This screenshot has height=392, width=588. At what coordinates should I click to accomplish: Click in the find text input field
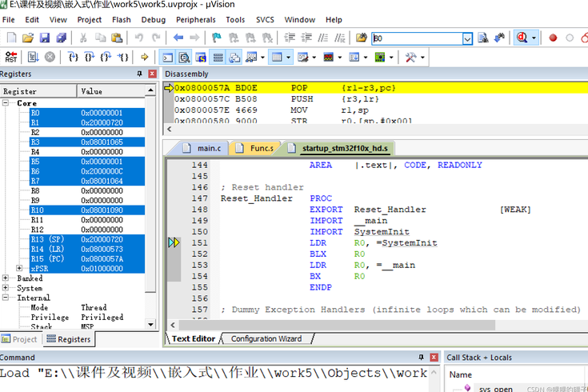(418, 38)
